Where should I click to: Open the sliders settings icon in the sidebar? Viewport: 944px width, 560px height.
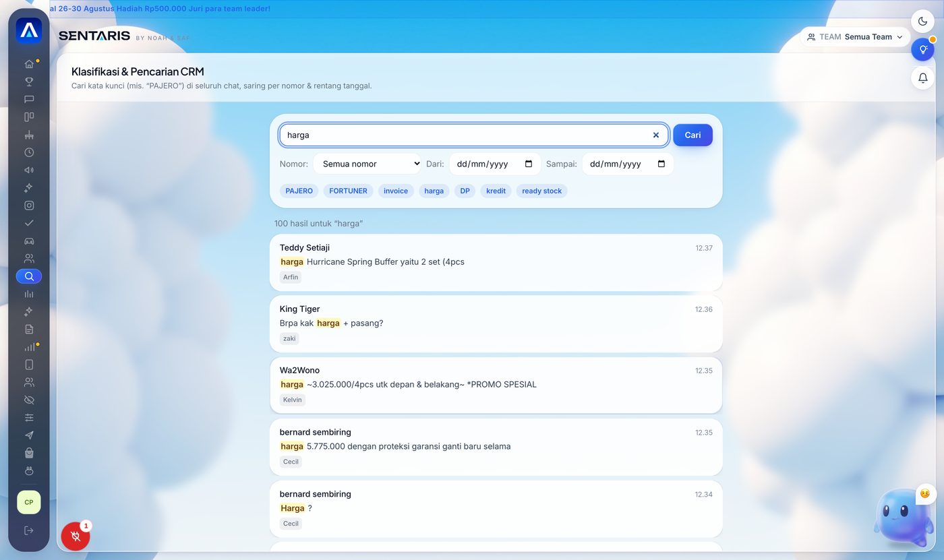coord(29,418)
